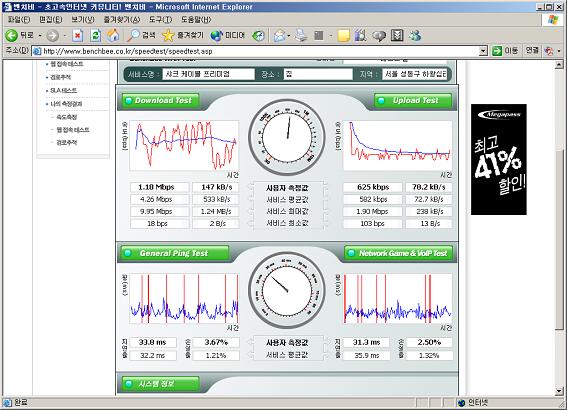The height and width of the screenshot is (410, 567).
Task: Open the Favorites star icon
Action: point(168,35)
